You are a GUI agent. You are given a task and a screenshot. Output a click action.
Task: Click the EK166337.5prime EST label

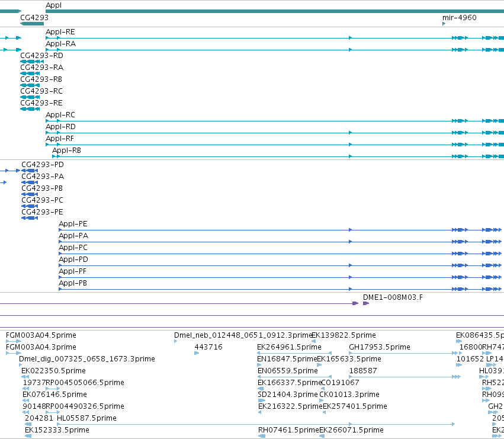tap(290, 383)
